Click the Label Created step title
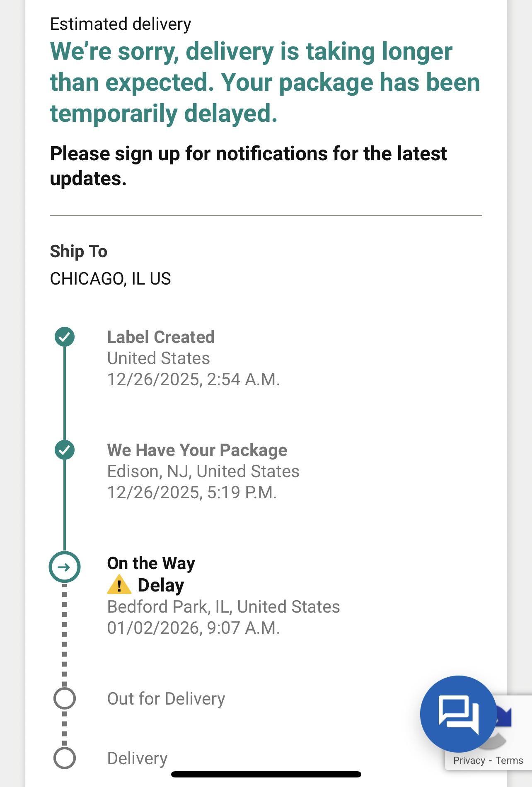 (161, 337)
